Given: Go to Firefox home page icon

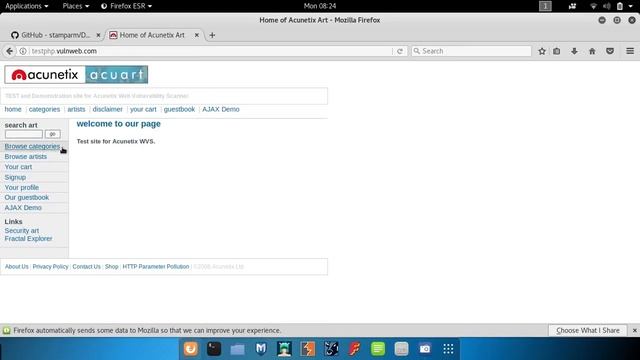Looking at the screenshot, I should 592,51.
